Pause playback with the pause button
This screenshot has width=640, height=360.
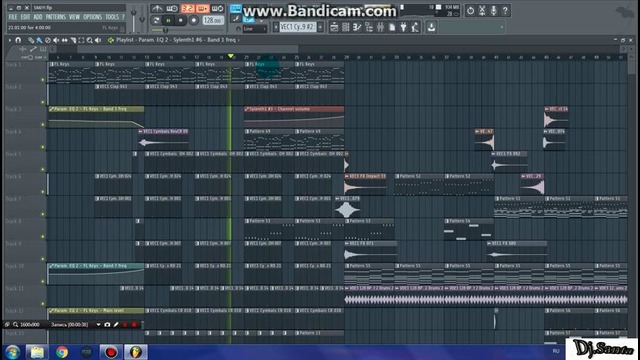tap(168, 20)
